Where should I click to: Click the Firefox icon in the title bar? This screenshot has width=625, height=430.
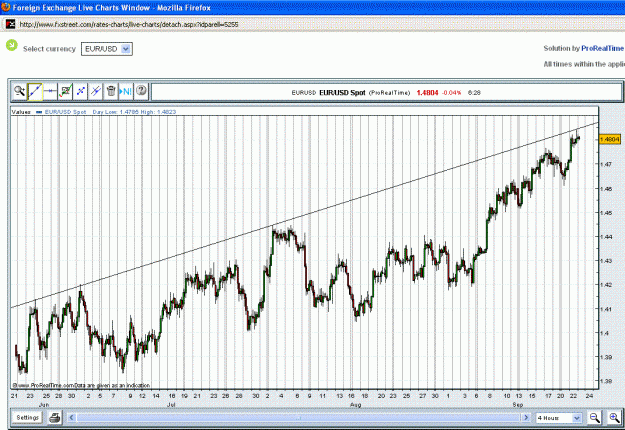pyautogui.click(x=6, y=7)
